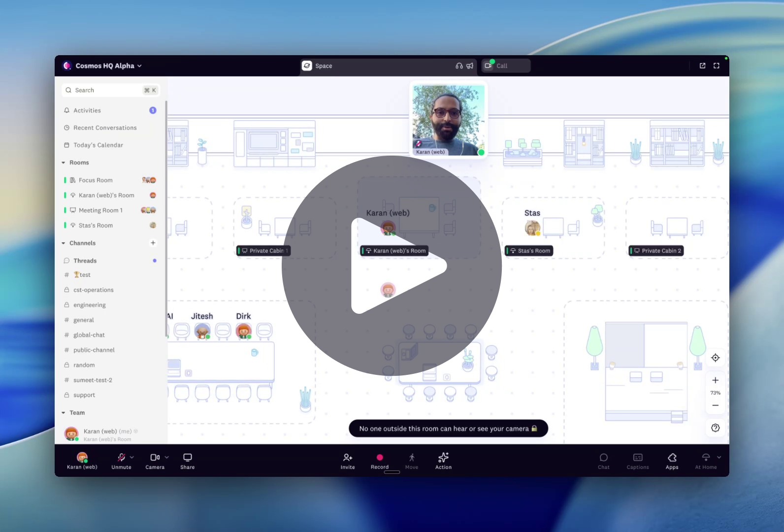The height and width of the screenshot is (532, 784).
Task: Add a new channel with plus icon
Action: [153, 243]
